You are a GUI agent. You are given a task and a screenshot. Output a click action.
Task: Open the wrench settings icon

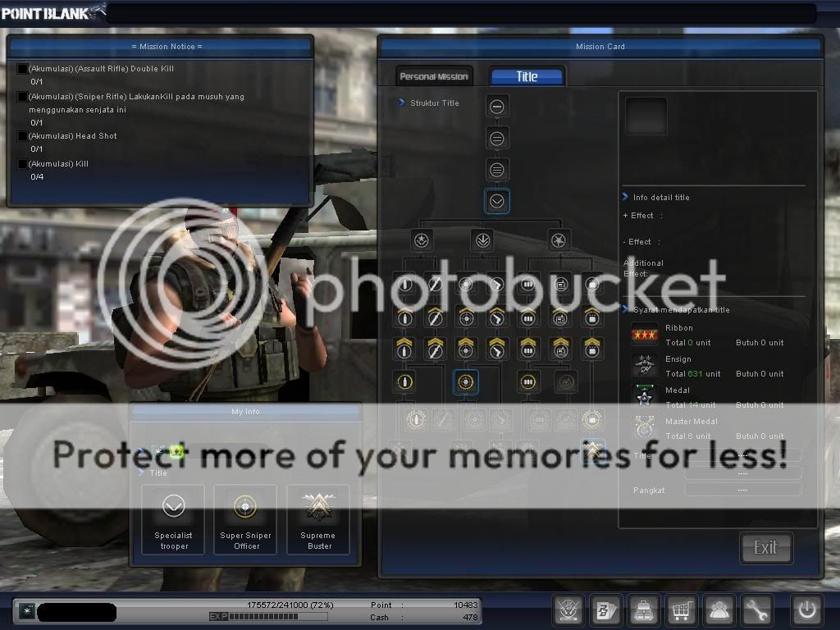pyautogui.click(x=756, y=609)
